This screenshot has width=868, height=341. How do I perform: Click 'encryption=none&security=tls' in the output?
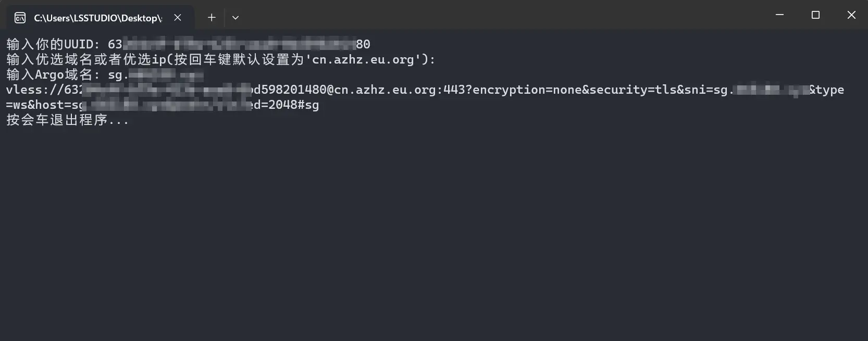click(x=575, y=90)
